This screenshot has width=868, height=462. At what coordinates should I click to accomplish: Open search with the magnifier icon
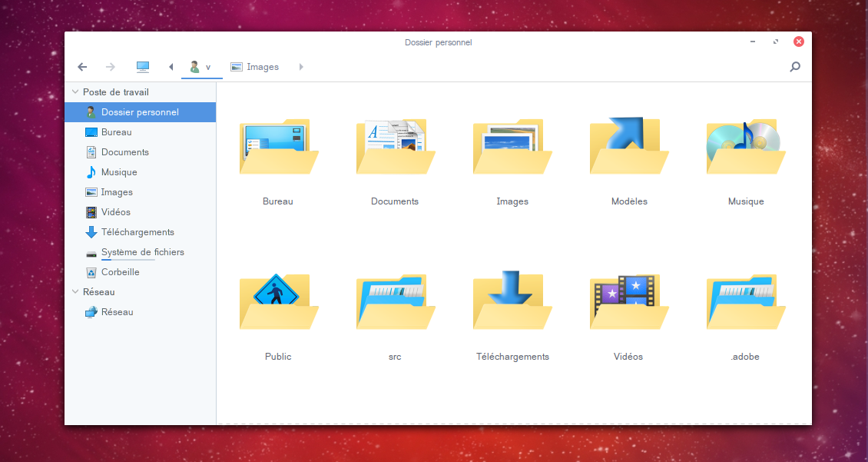[795, 67]
